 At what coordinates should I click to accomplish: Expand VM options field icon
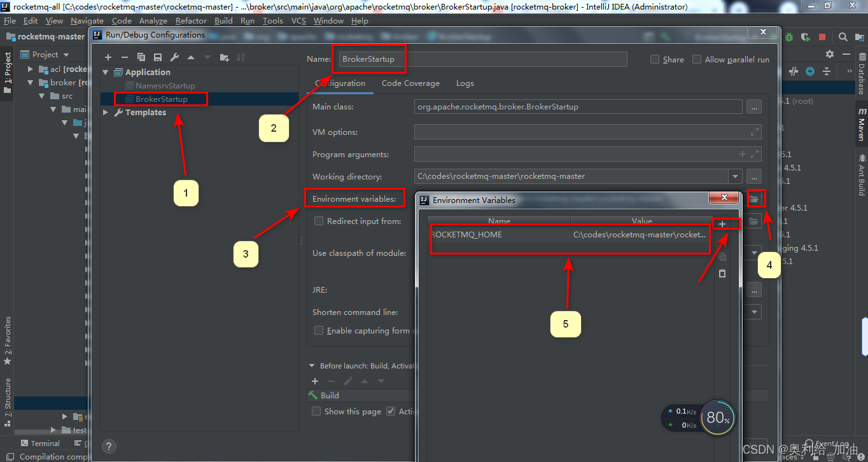[x=755, y=132]
